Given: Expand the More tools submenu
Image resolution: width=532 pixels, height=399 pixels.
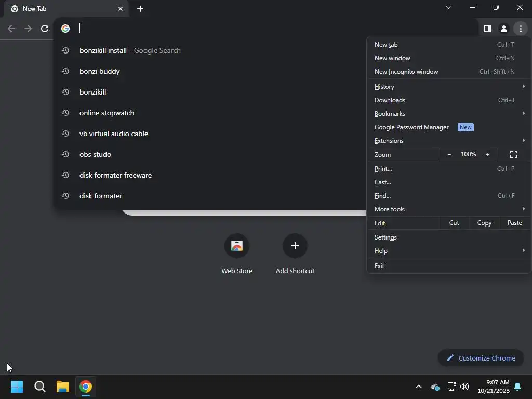Looking at the screenshot, I should click(449, 209).
